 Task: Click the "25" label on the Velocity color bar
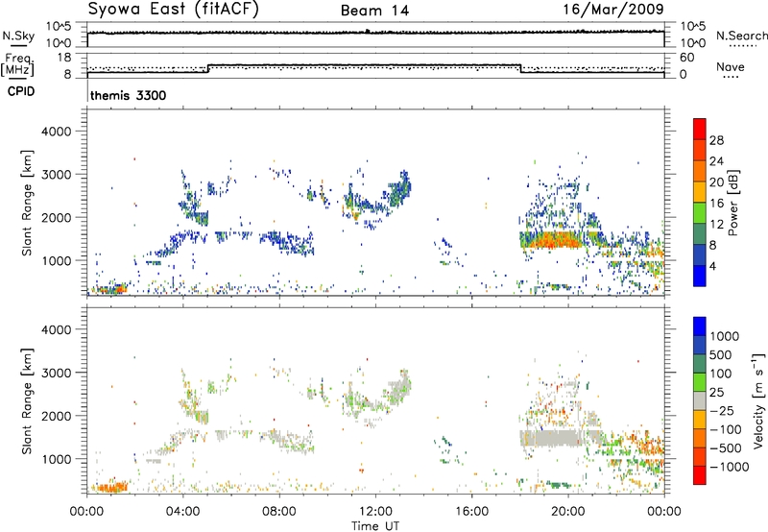click(x=717, y=392)
